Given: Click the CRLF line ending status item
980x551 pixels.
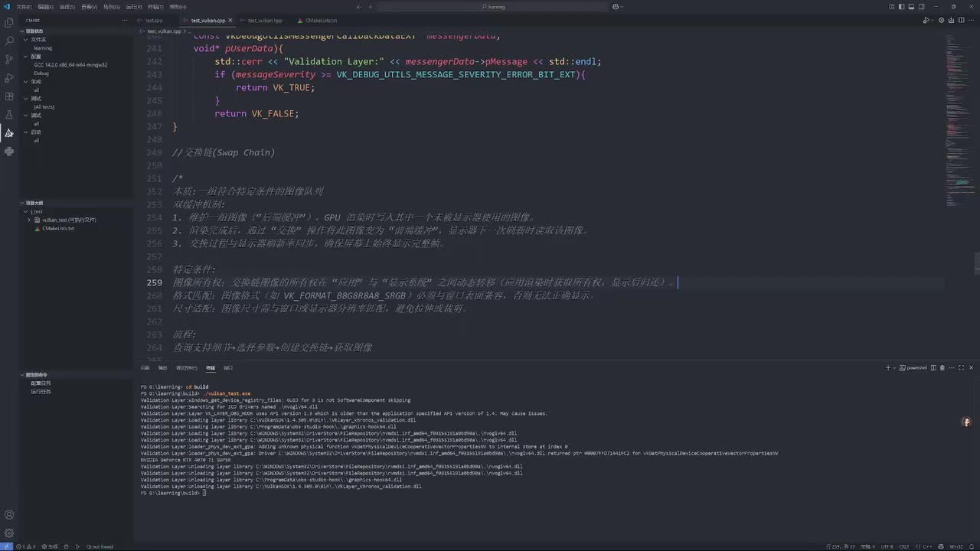Looking at the screenshot, I should (x=904, y=546).
